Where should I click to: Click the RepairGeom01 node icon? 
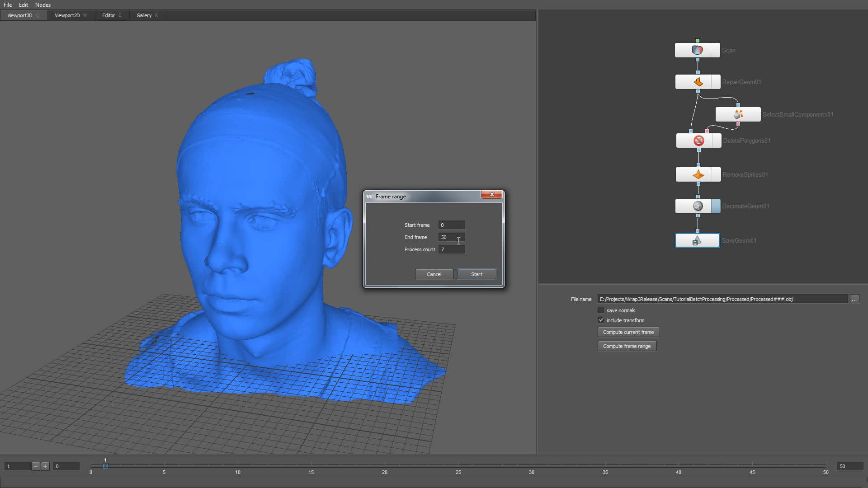698,82
